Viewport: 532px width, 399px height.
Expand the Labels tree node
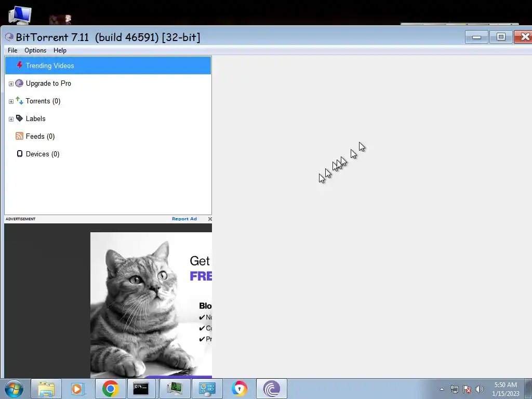(x=11, y=119)
